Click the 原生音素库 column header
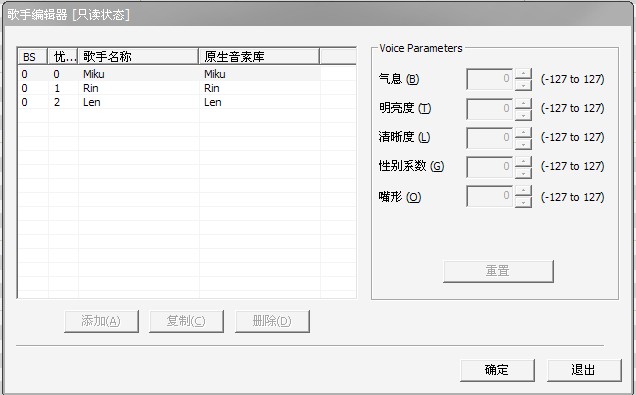Viewport: 636px width, 395px height. click(259, 56)
